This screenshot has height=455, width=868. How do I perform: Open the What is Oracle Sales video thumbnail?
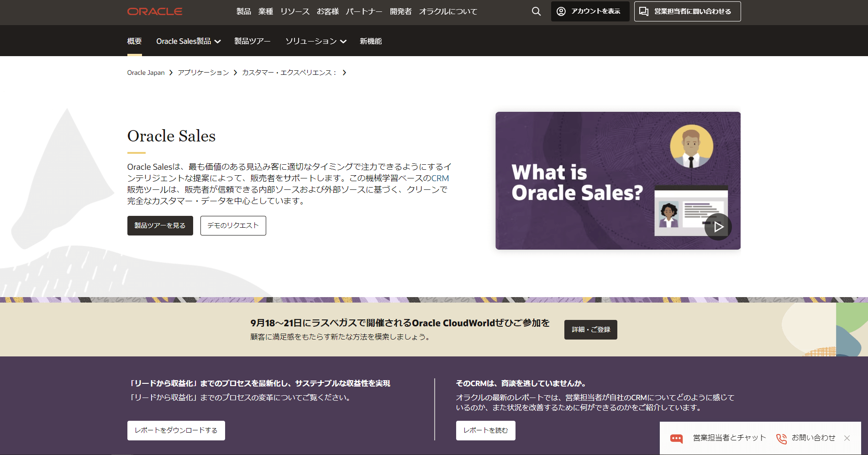(x=618, y=181)
